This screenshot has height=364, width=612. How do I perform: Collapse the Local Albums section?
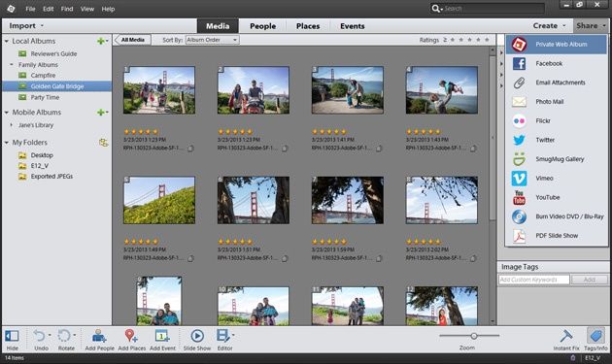click(7, 41)
